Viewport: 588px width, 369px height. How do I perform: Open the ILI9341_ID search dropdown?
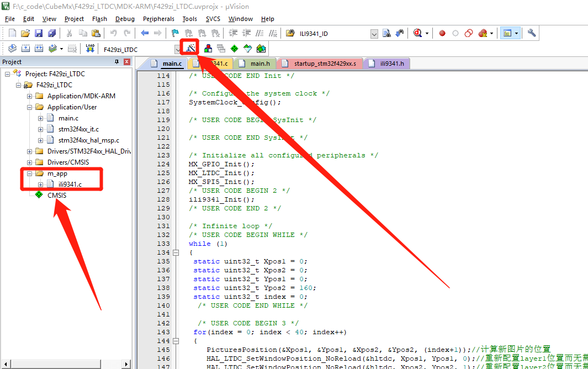click(374, 34)
